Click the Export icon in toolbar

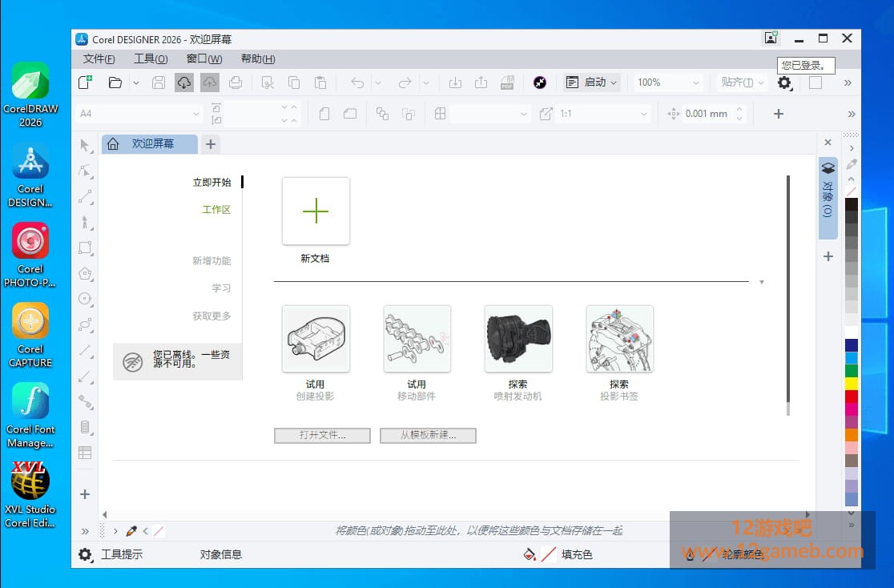(x=481, y=83)
